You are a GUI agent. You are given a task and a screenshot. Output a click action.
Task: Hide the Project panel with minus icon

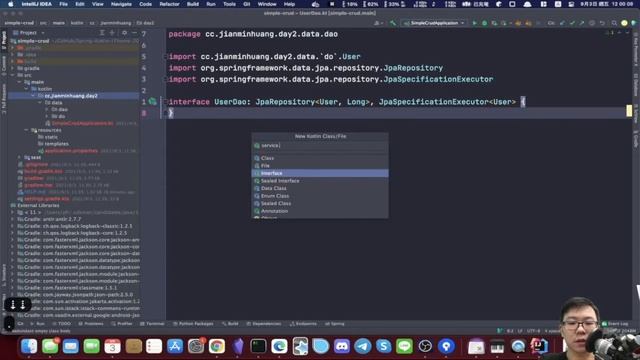(134, 33)
